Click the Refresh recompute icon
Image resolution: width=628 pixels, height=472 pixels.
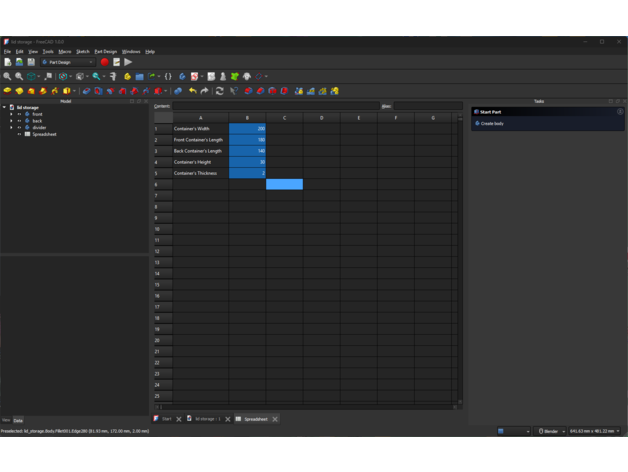pyautogui.click(x=220, y=91)
